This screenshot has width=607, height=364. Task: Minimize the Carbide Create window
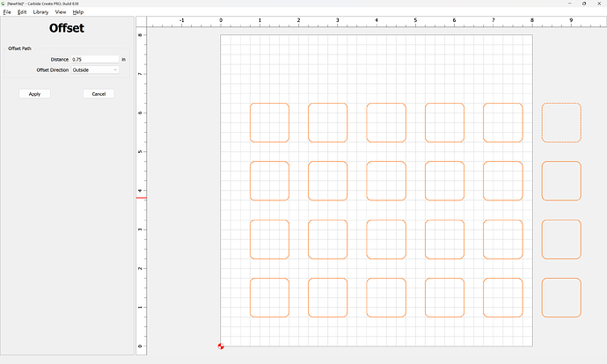[x=570, y=4]
